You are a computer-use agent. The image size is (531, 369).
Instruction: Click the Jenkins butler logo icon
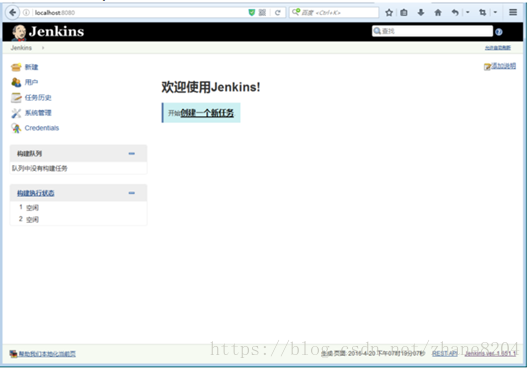point(19,32)
